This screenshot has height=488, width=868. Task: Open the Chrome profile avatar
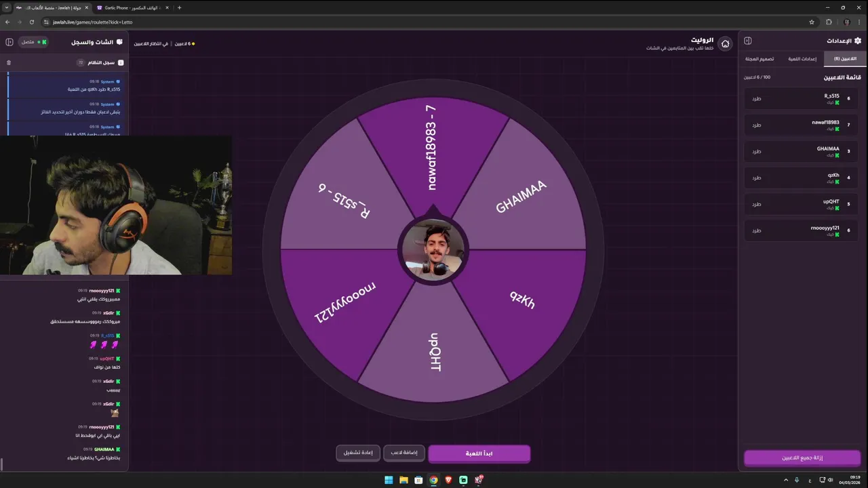846,22
